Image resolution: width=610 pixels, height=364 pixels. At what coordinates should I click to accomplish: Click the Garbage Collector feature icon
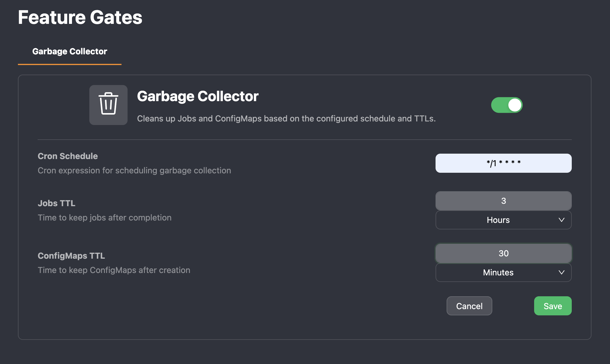[108, 105]
